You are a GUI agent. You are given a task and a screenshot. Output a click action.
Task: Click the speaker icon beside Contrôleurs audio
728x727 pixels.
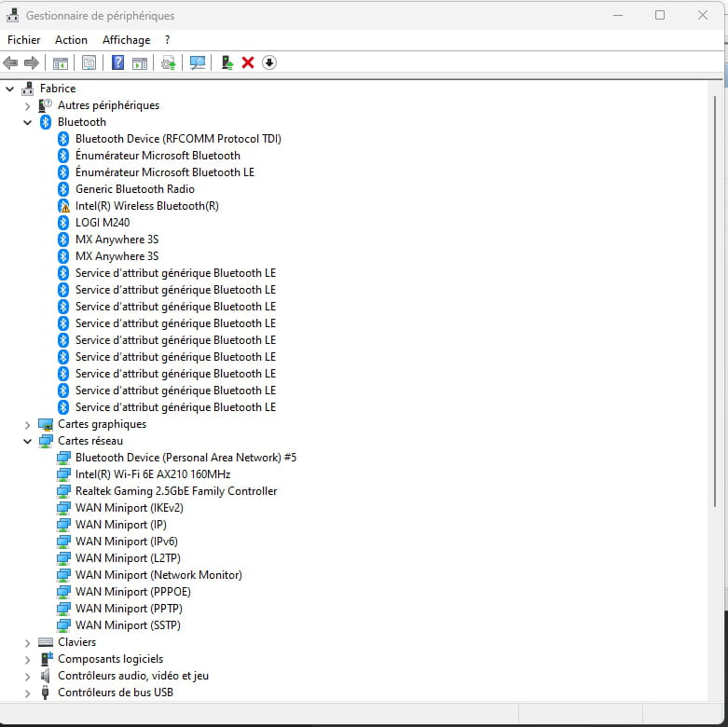coord(45,676)
